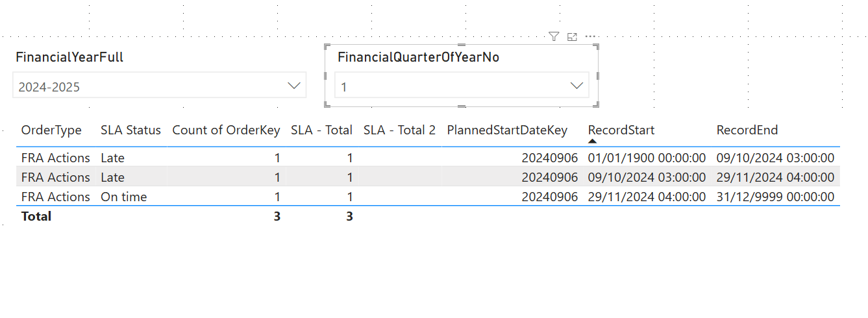
Task: Sort by the OrderType column header
Action: [x=51, y=130]
